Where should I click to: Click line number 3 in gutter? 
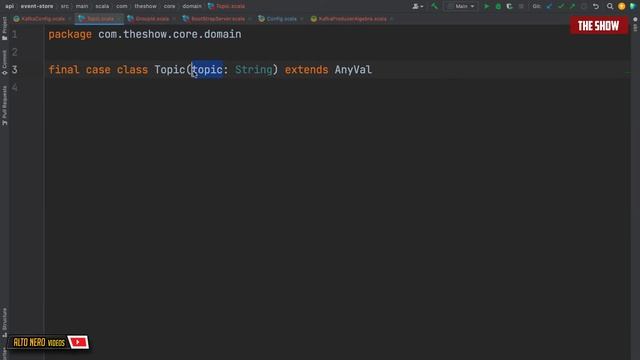(x=15, y=70)
